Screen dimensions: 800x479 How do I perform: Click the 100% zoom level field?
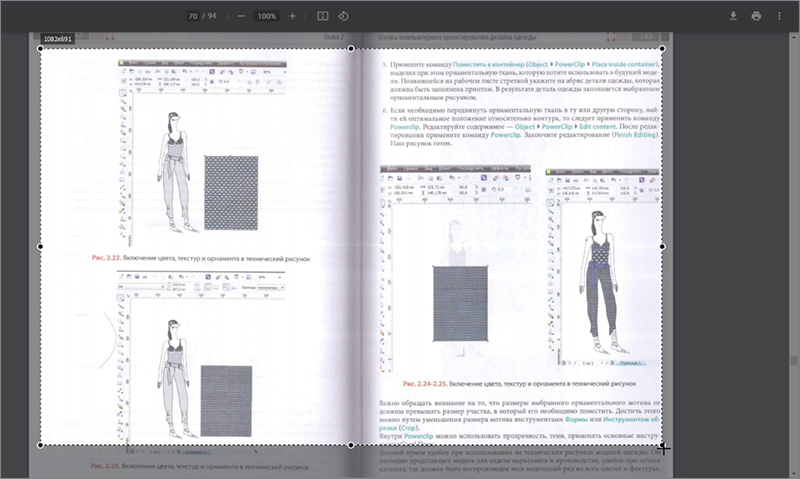(x=266, y=16)
